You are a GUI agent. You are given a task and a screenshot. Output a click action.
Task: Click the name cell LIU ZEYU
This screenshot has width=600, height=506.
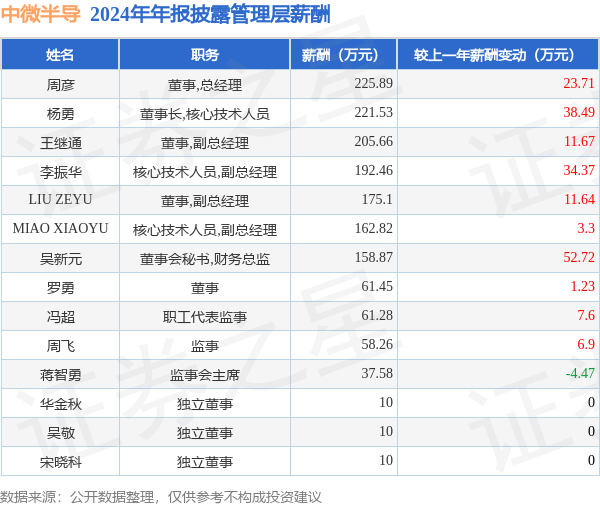60,199
